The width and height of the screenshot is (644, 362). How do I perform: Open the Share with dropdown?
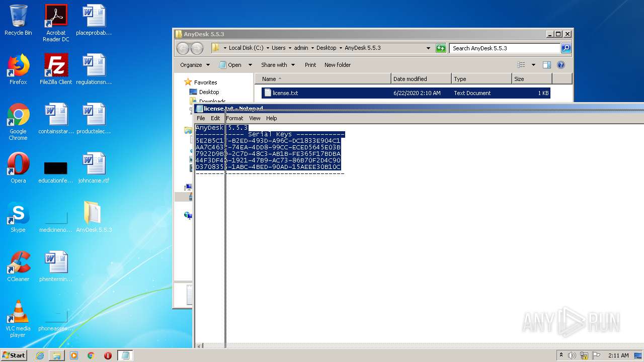point(278,65)
